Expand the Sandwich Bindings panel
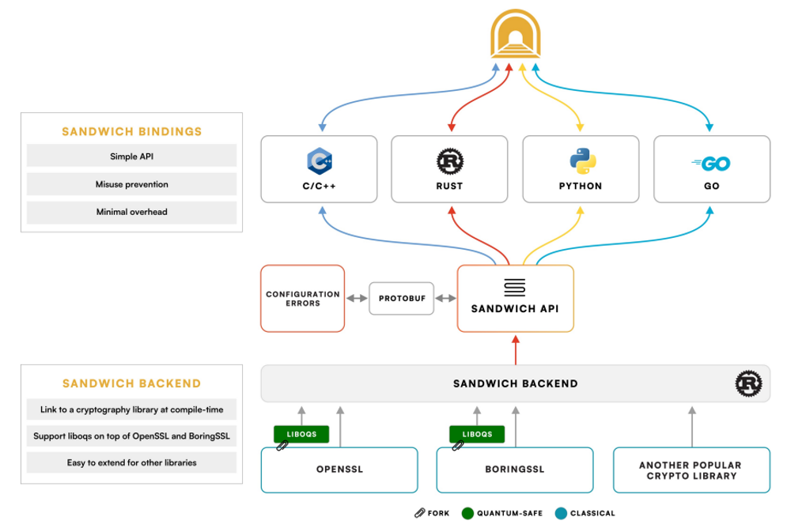 tap(131, 172)
